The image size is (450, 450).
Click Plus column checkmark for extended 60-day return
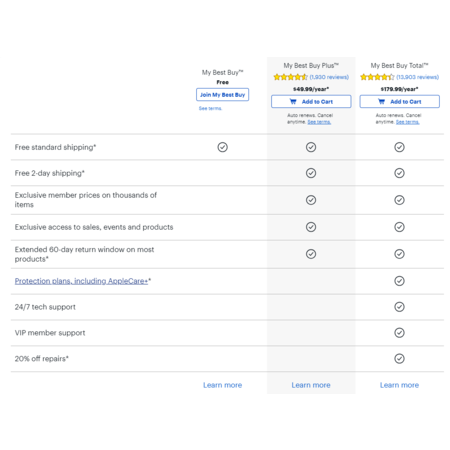tap(311, 254)
